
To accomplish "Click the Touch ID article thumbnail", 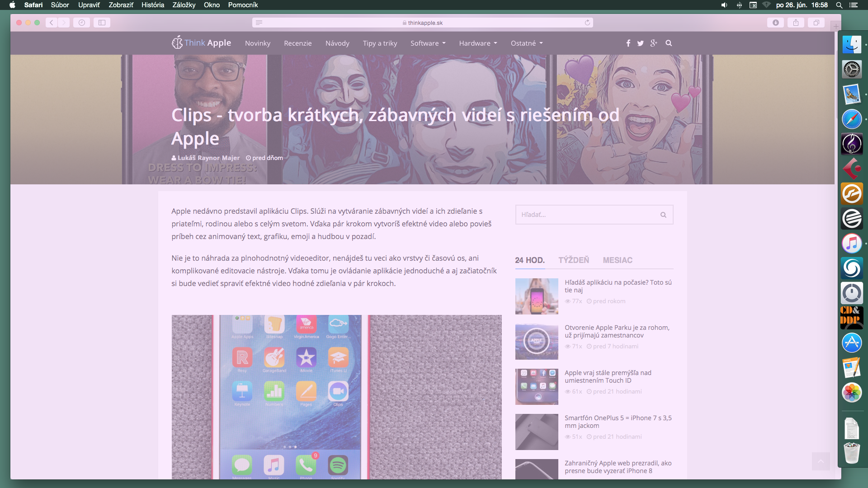I will [537, 387].
